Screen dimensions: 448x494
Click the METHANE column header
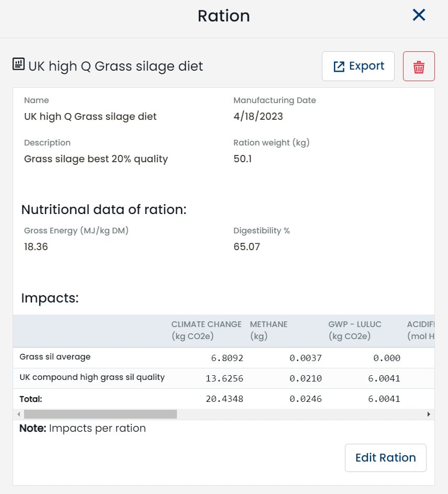tap(268, 330)
